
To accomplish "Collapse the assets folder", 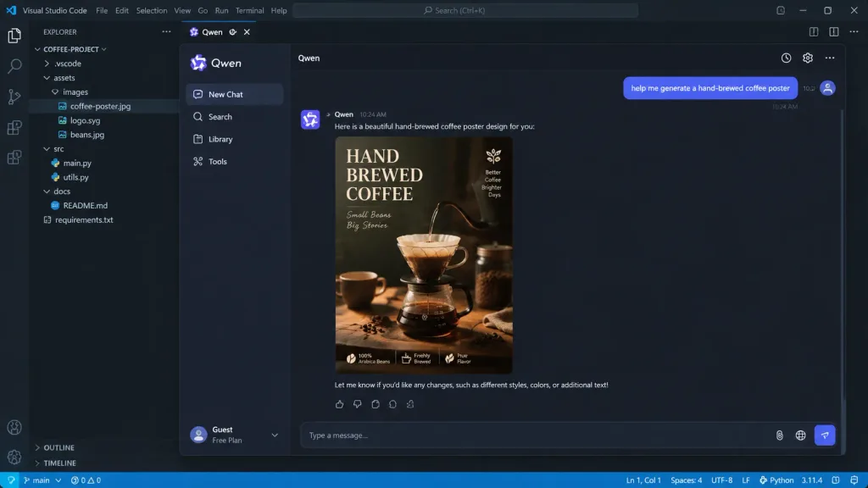I will (47, 78).
